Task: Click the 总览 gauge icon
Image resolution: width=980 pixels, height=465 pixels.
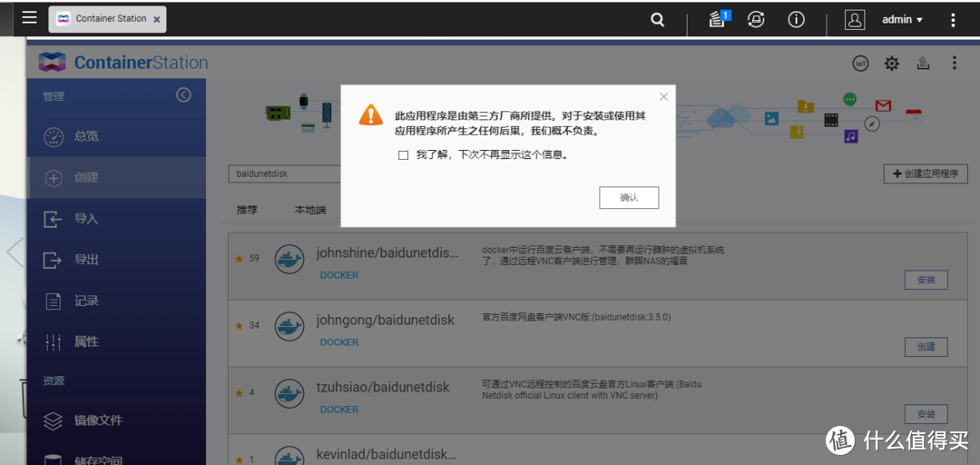Action: [54, 137]
